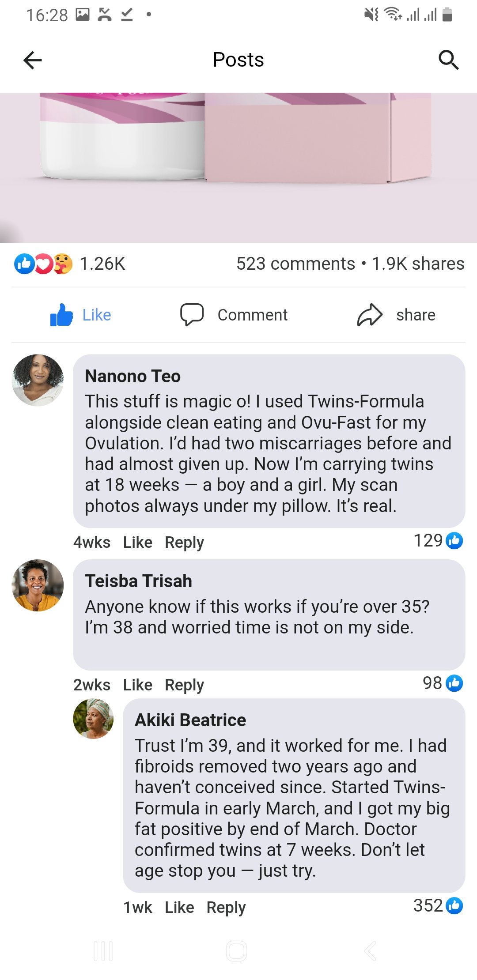Like Akiki Beatrice's reply
The image size is (477, 980).
tap(179, 908)
